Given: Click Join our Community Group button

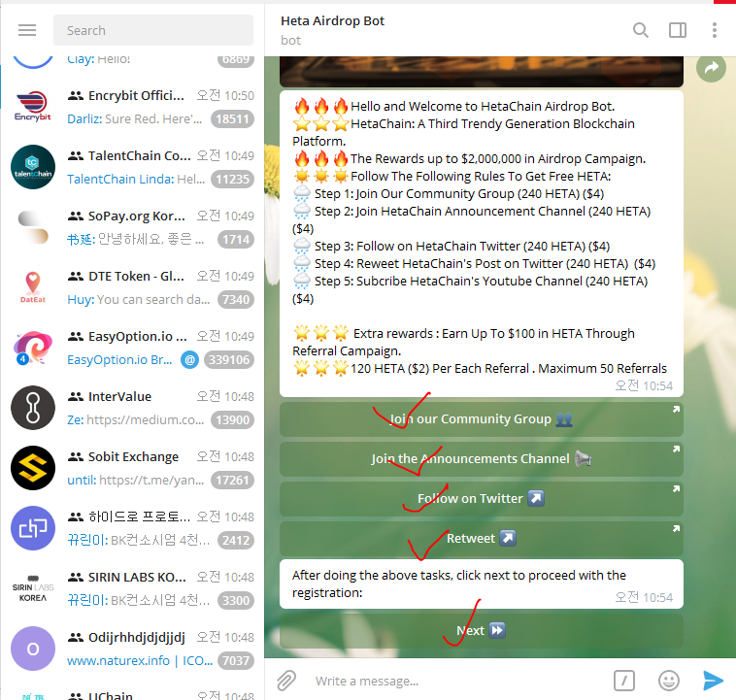Looking at the screenshot, I should 482,419.
